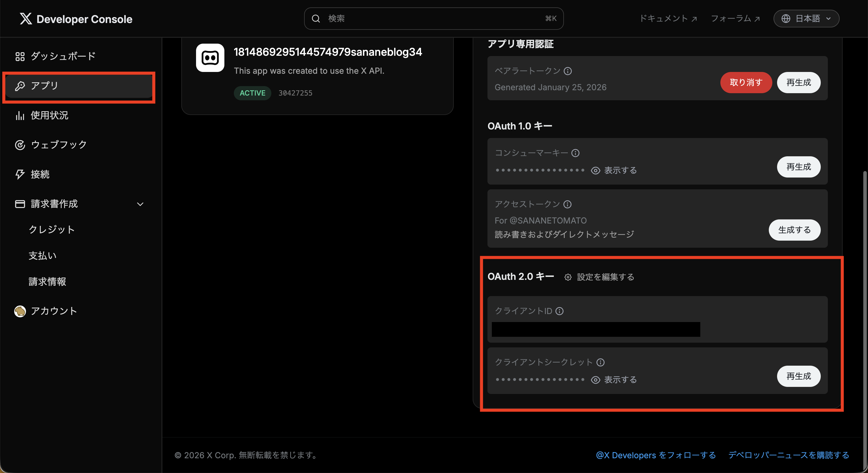Open the 日本語 language dropdown
868x473 pixels.
click(x=806, y=19)
